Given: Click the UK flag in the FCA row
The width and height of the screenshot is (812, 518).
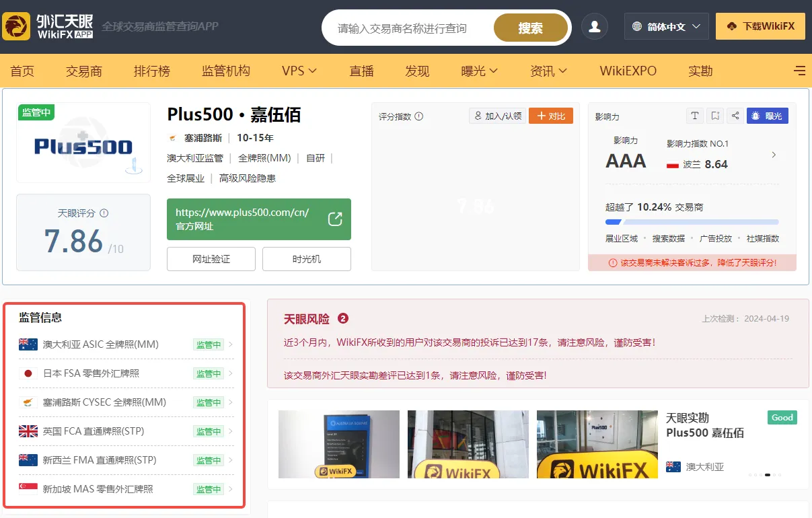Looking at the screenshot, I should tap(28, 431).
